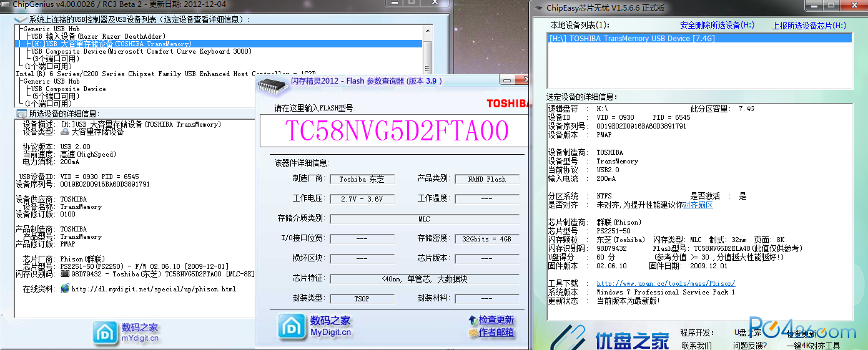Image resolution: width=868 pixels, height=350 pixels.
Task: Click 联系我们 in ChipEasy footer
Action: [696, 345]
